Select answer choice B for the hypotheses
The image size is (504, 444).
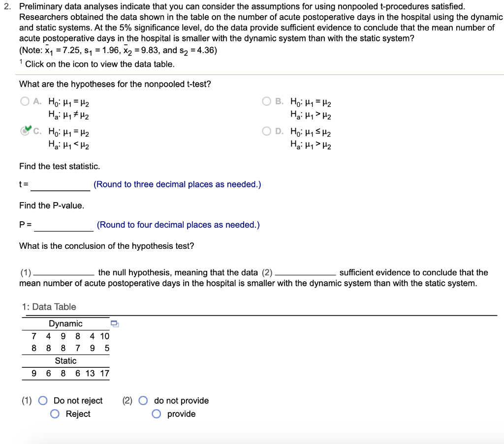266,101
